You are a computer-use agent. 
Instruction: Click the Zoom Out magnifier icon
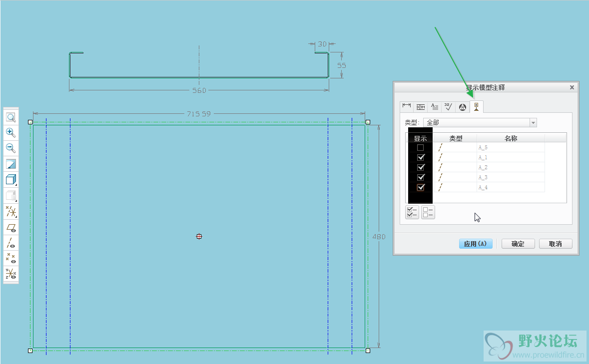tap(11, 148)
